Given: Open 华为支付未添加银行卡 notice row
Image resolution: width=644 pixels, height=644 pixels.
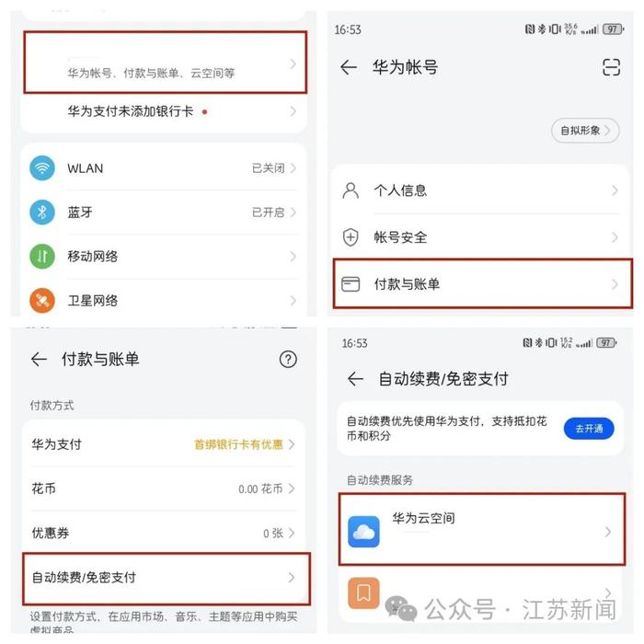Looking at the screenshot, I should 165,111.
